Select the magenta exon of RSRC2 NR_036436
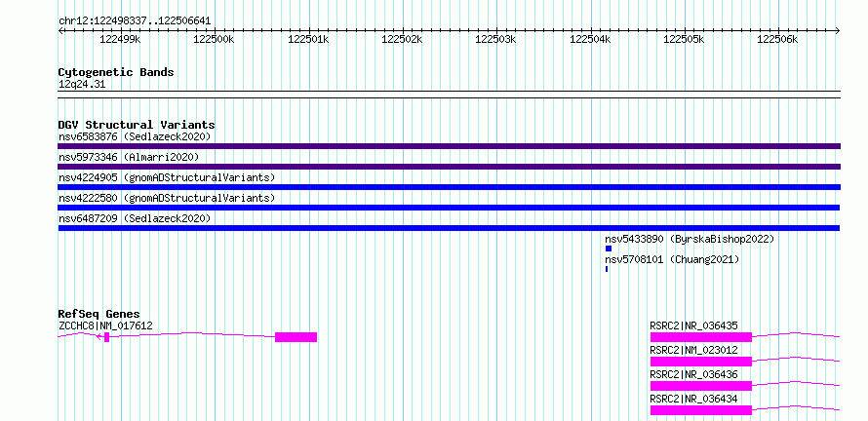Image resolution: width=868 pixels, height=421 pixels. point(701,386)
